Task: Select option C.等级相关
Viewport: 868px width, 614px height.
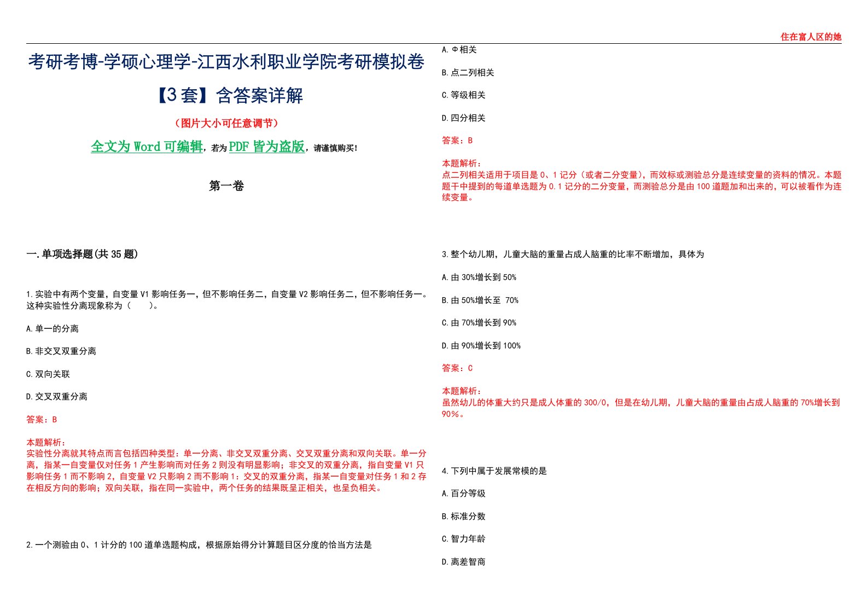Action: tap(464, 95)
